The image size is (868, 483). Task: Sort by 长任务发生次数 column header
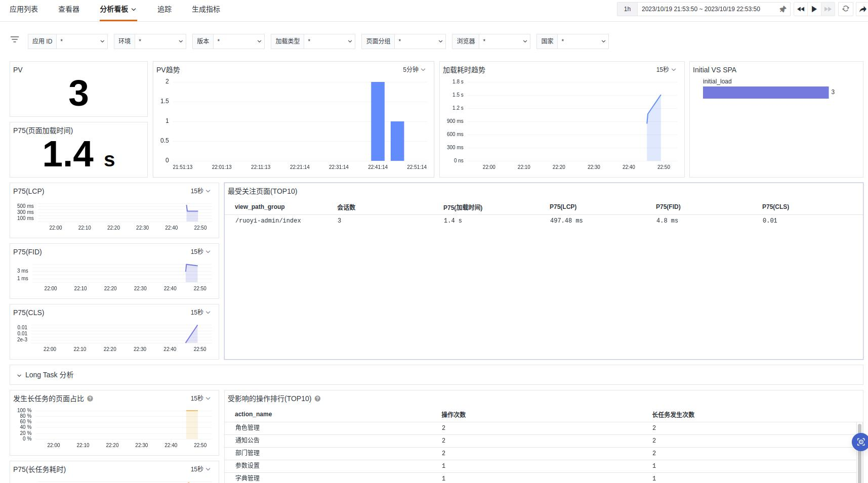click(673, 415)
